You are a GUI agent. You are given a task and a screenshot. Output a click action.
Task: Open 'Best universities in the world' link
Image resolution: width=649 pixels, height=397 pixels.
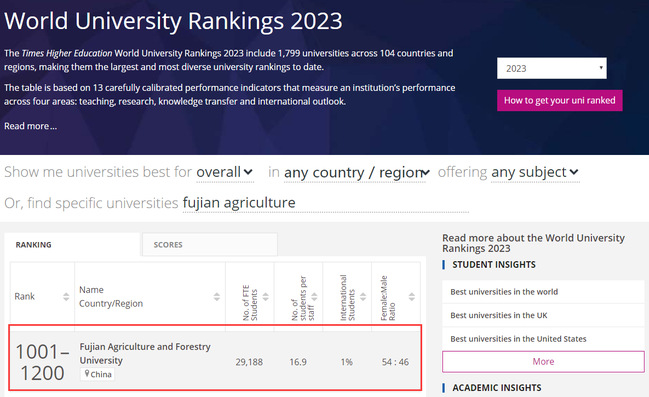(x=504, y=292)
